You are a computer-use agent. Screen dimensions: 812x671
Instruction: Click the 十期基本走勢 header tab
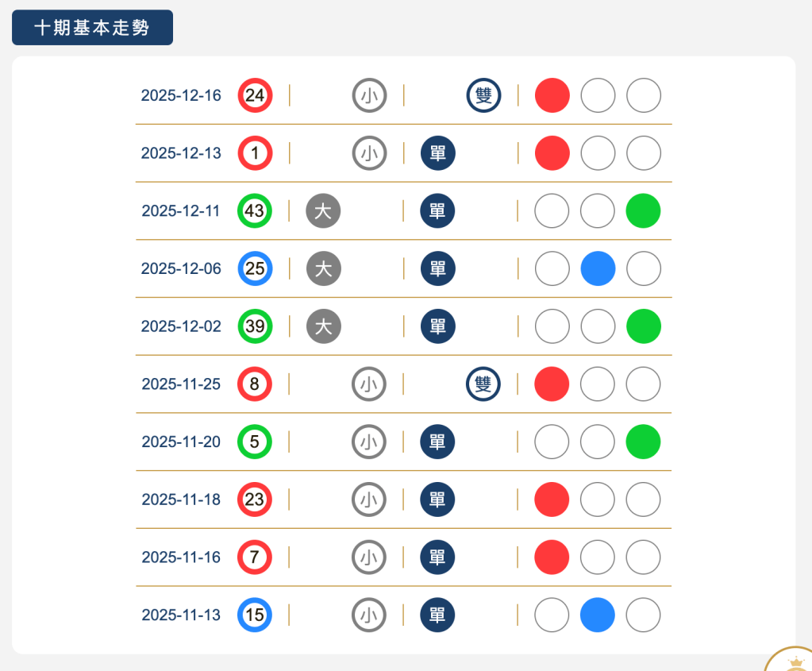(x=92, y=28)
